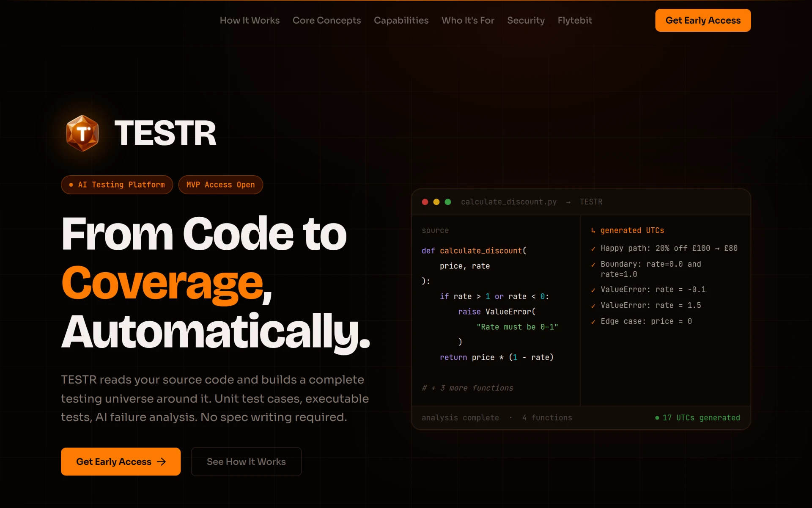Click checkmark beside Happy path test case
The width and height of the screenshot is (812, 508).
(593, 248)
